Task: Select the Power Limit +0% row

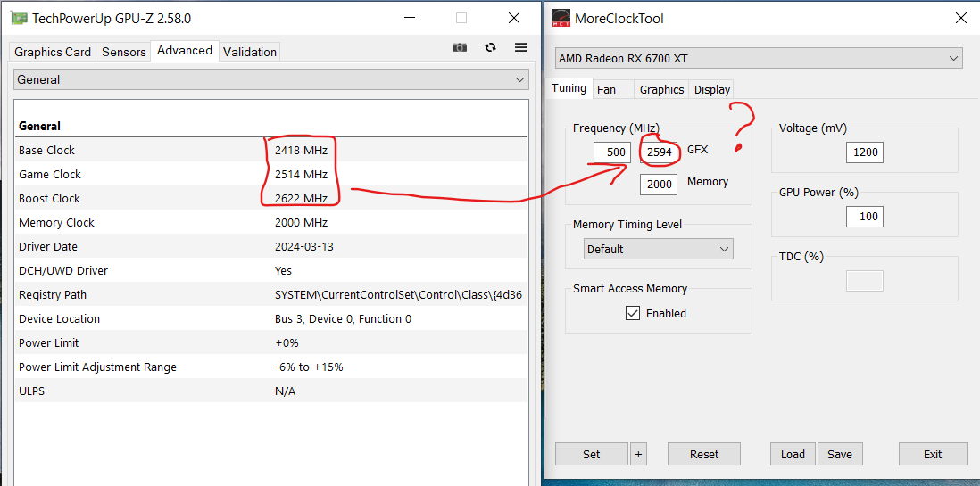Action: 271,343
